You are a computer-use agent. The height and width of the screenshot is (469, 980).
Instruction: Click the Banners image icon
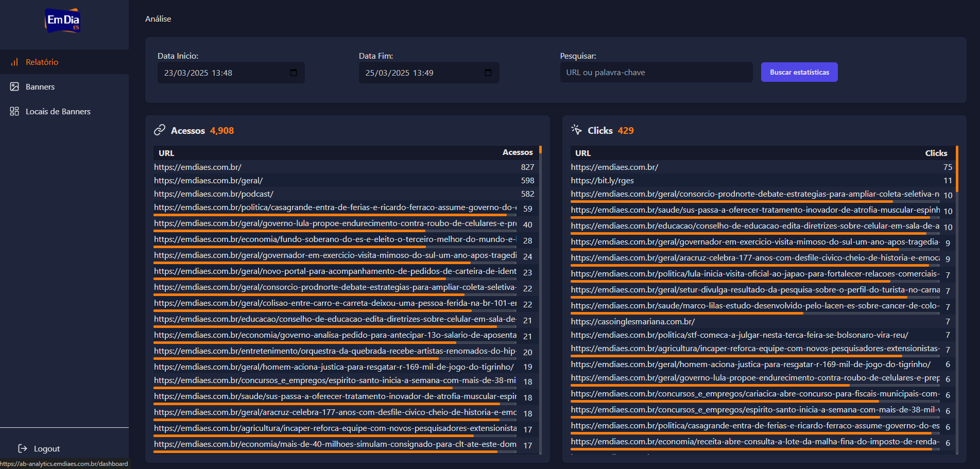coord(14,86)
